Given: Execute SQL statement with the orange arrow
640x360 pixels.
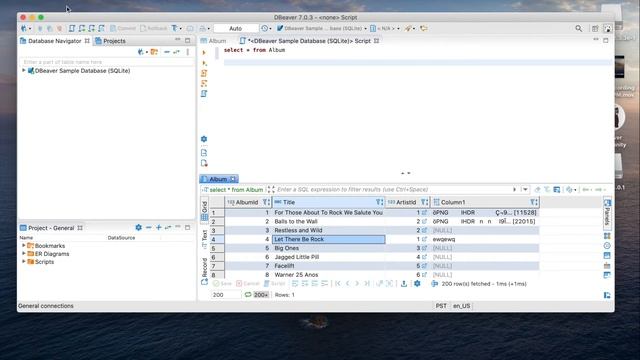Looking at the screenshot, I should pyautogui.click(x=204, y=53).
